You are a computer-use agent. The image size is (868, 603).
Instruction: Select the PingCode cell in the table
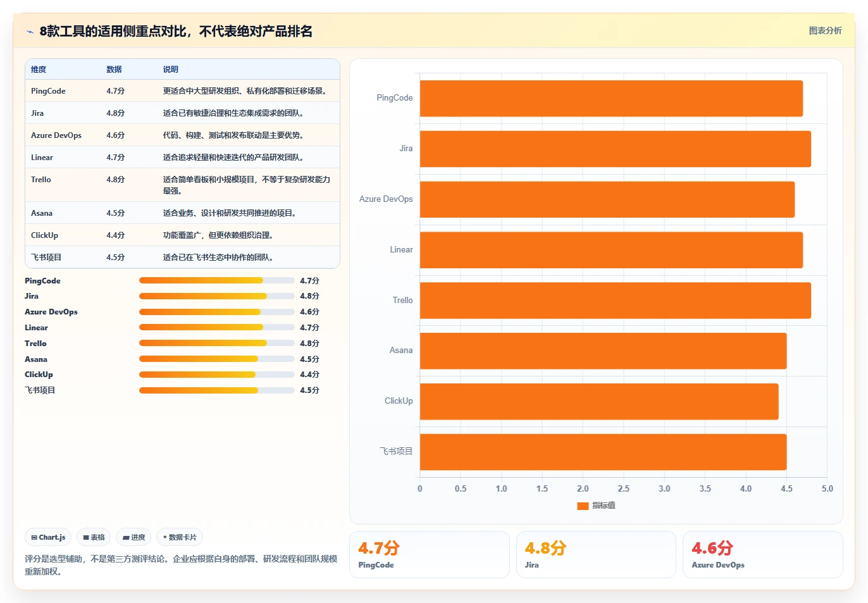[x=48, y=91]
